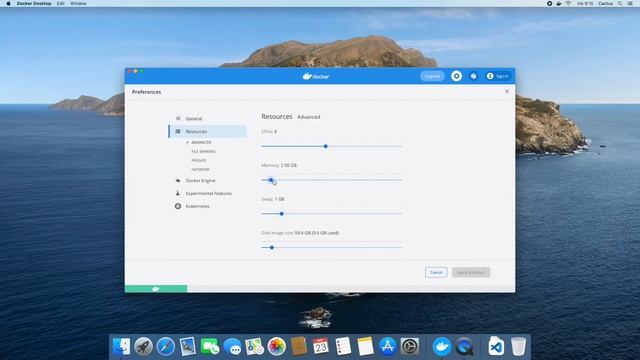Open Visual Studio Code from the dock

click(x=496, y=347)
